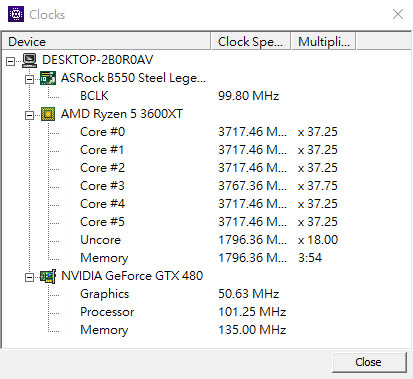The width and height of the screenshot is (413, 379).
Task: Select the Core #3 entry
Action: pyautogui.click(x=103, y=186)
